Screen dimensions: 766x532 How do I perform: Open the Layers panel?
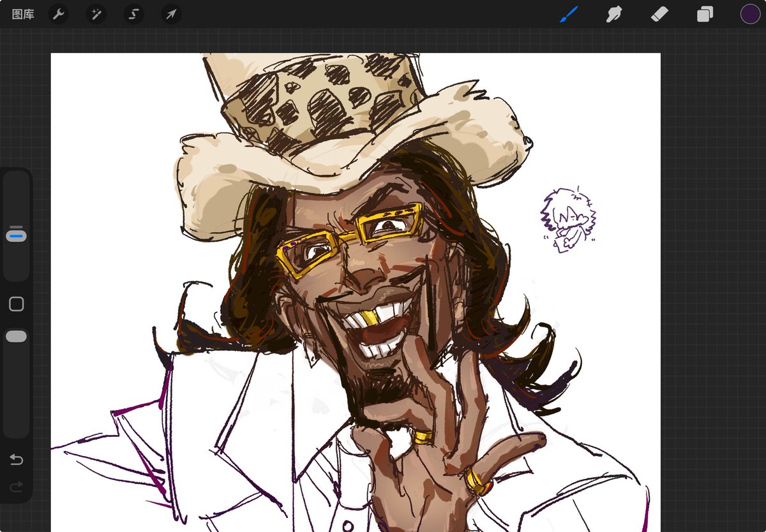[705, 14]
